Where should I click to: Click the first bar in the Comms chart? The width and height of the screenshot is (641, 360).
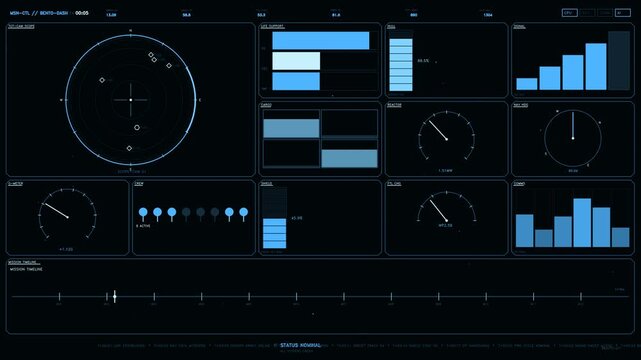tap(524, 230)
